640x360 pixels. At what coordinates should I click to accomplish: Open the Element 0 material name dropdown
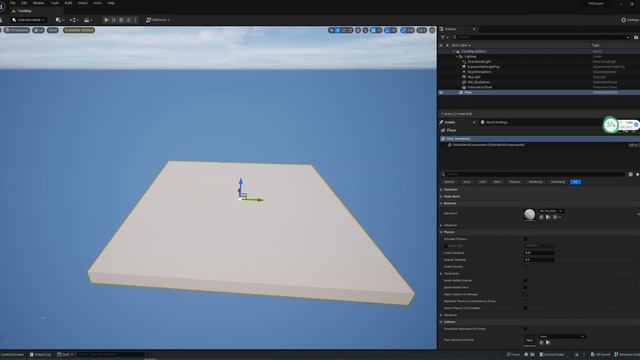[x=551, y=211]
